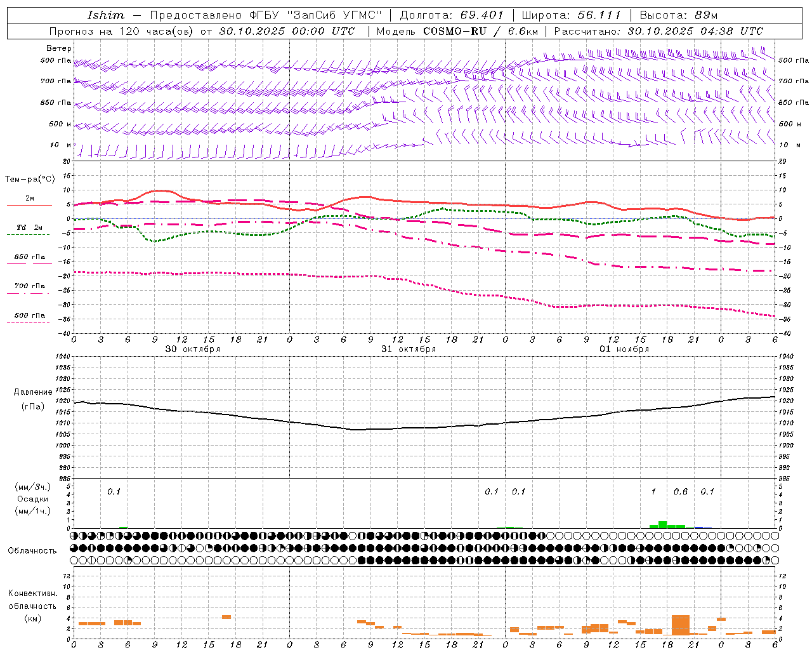The width and height of the screenshot is (812, 650).
Task: Click the "Рассчитано: 30.10.2025 04:38 UTC" timestamp
Action: (x=658, y=31)
